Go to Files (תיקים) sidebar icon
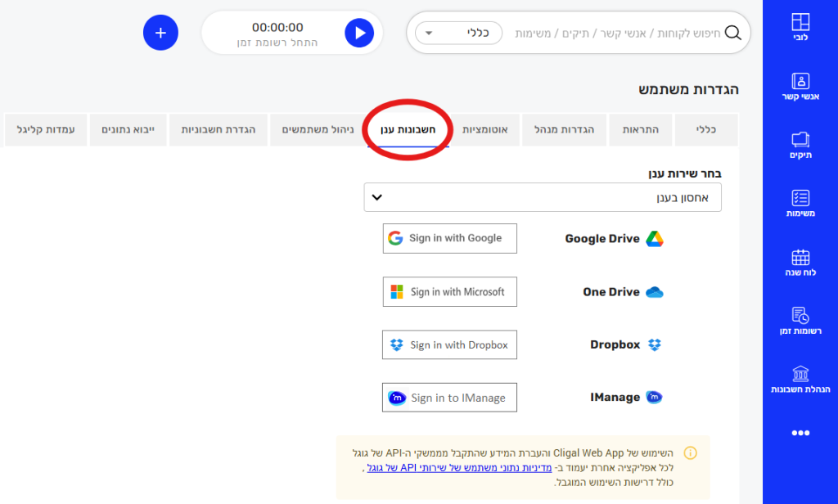The image size is (838, 504). pos(800,146)
